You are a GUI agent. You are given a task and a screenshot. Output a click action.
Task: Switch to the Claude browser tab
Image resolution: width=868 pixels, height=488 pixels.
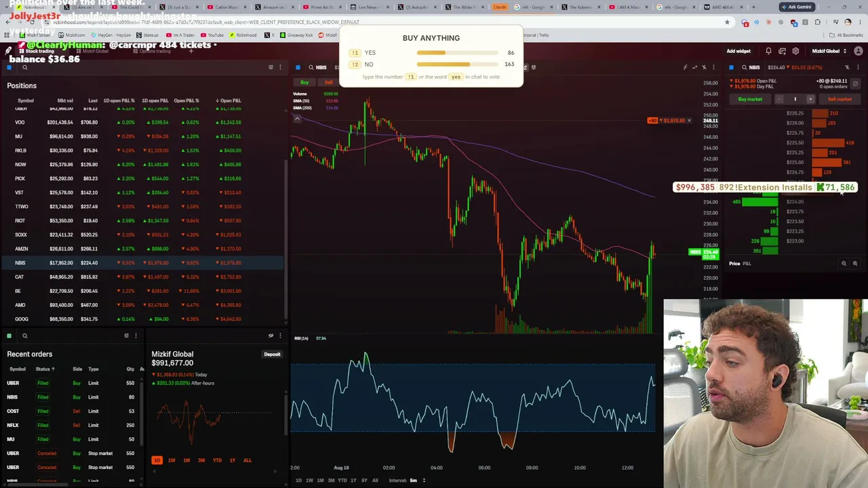click(499, 7)
